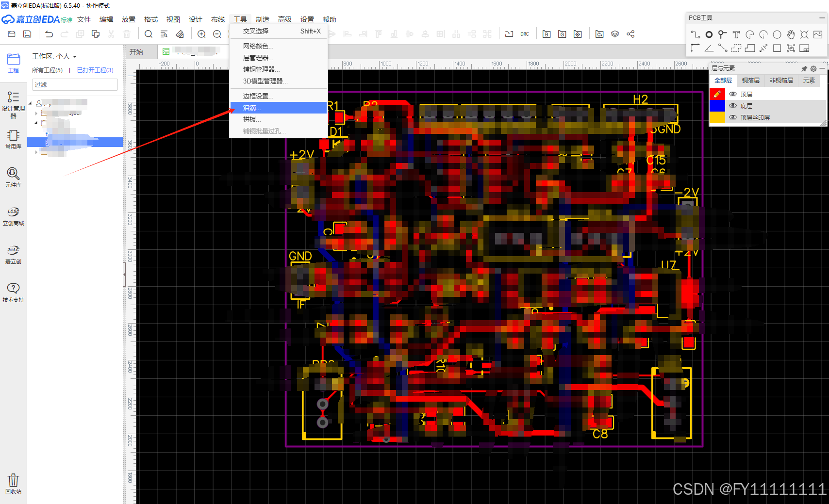
Task: Select the Rectangle tool in PCB tools
Action: click(777, 48)
